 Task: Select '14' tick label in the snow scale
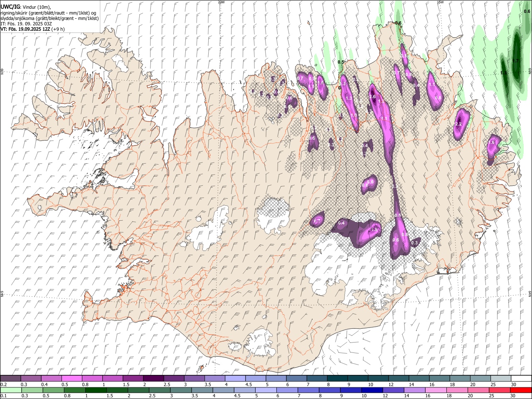point(411,384)
